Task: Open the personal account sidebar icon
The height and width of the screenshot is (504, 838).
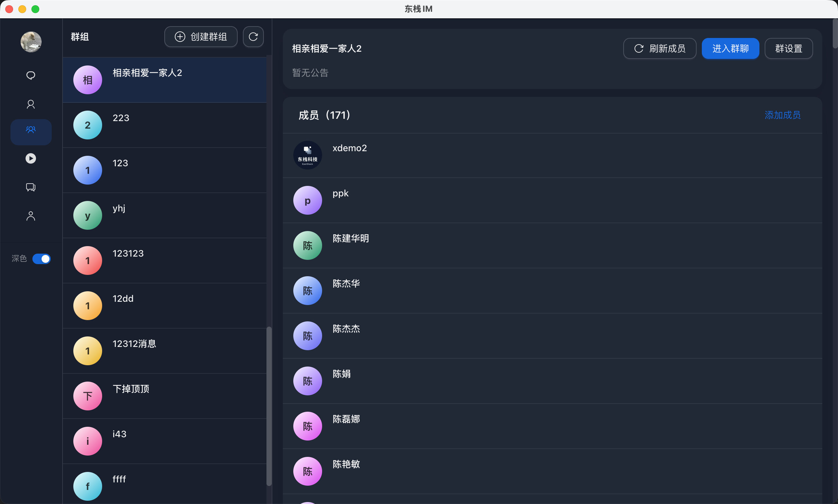Action: (31, 216)
